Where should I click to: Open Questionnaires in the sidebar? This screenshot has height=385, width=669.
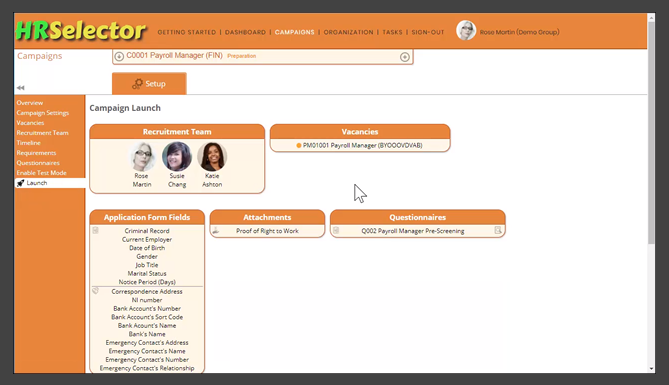click(38, 163)
